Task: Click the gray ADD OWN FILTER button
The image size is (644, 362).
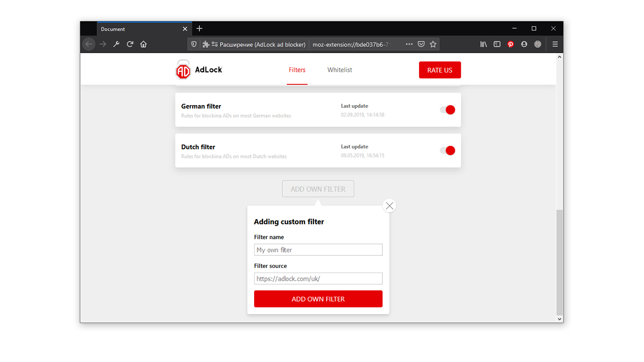Action: coord(318,189)
